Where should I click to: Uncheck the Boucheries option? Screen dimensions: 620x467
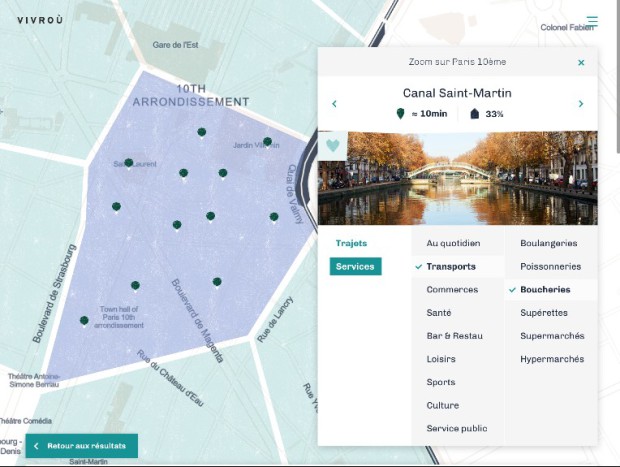pos(545,290)
